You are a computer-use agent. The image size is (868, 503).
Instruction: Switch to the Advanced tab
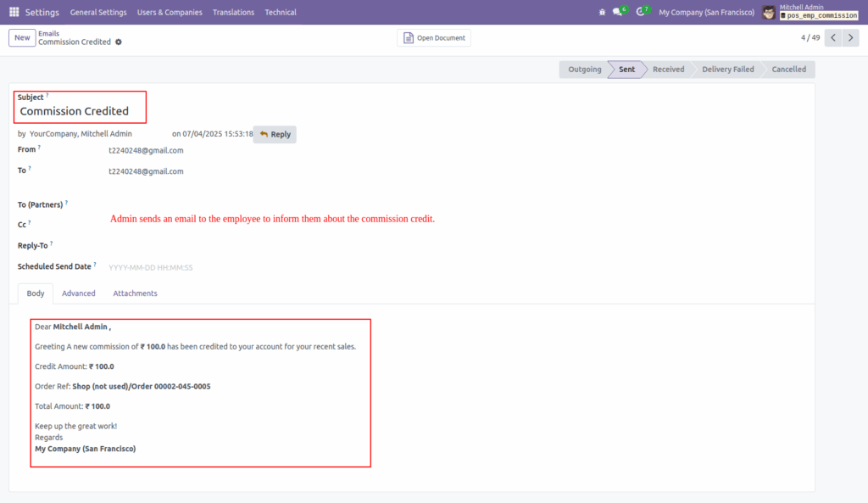[x=78, y=293]
